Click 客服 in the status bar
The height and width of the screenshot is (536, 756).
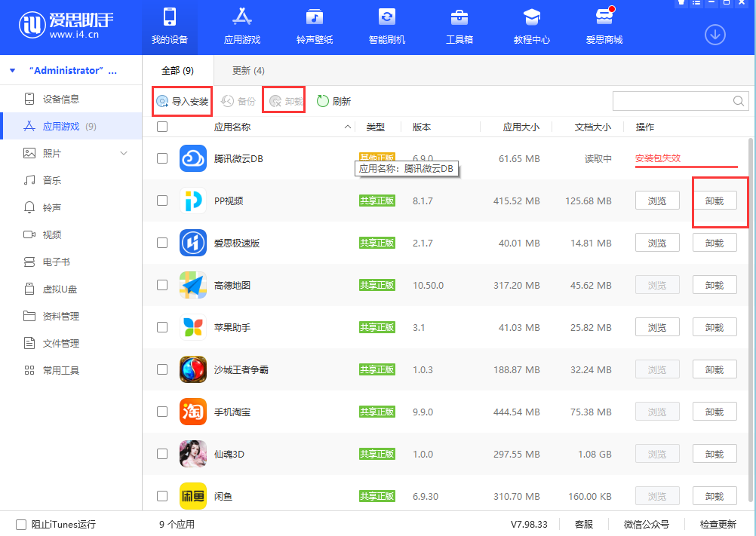(584, 525)
